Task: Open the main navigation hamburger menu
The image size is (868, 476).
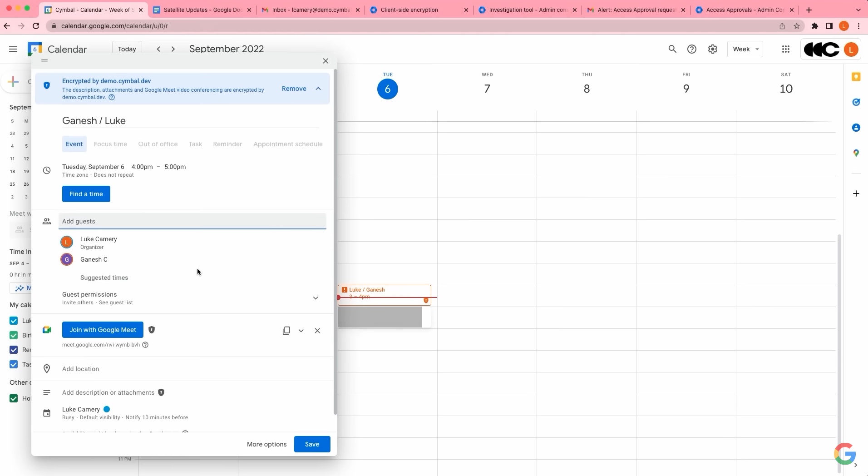Action: (13, 49)
